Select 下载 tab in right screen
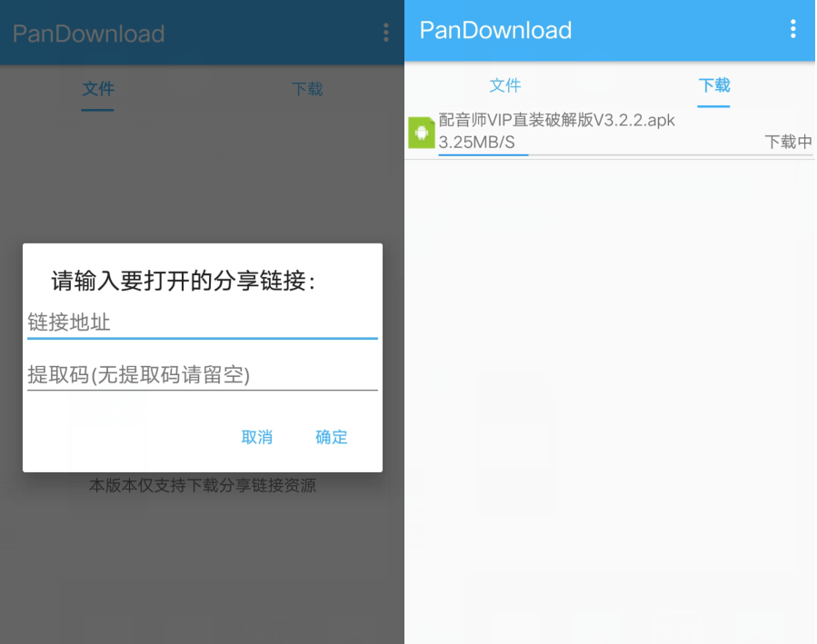This screenshot has width=817, height=644. [x=713, y=84]
